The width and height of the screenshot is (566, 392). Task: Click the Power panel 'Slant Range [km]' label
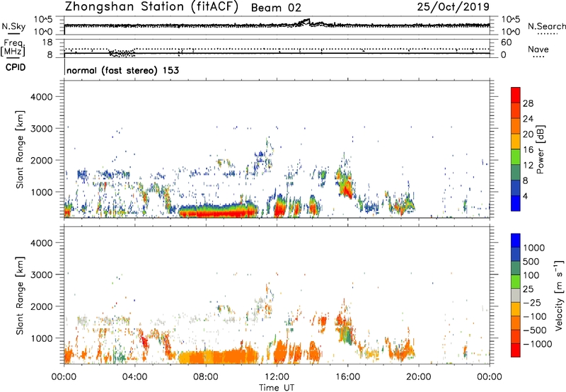20,149
